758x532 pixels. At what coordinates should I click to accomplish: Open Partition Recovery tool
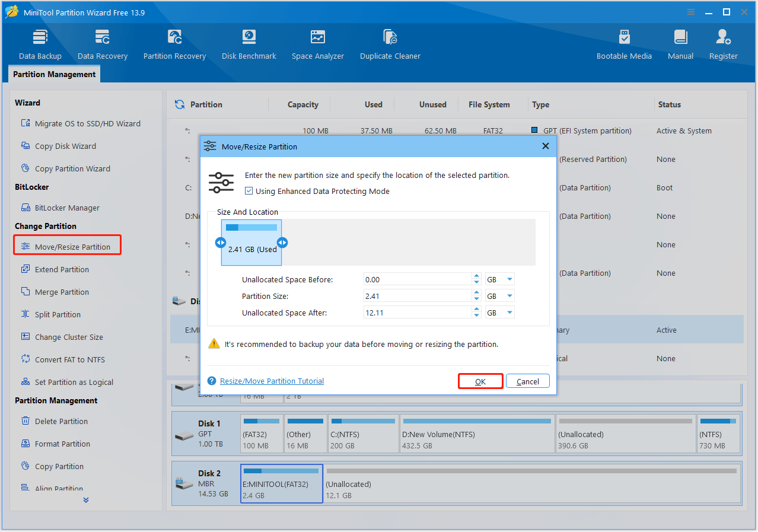(174, 44)
